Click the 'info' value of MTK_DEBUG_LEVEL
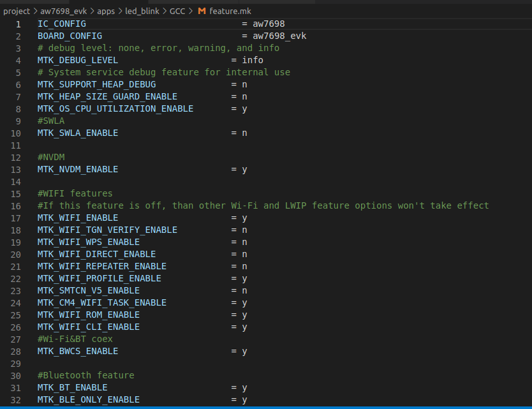This screenshot has height=409, width=532. [x=253, y=61]
